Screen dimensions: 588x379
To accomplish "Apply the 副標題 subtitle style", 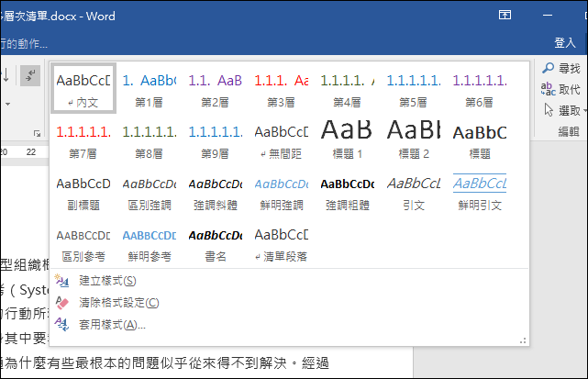I will click(83, 192).
